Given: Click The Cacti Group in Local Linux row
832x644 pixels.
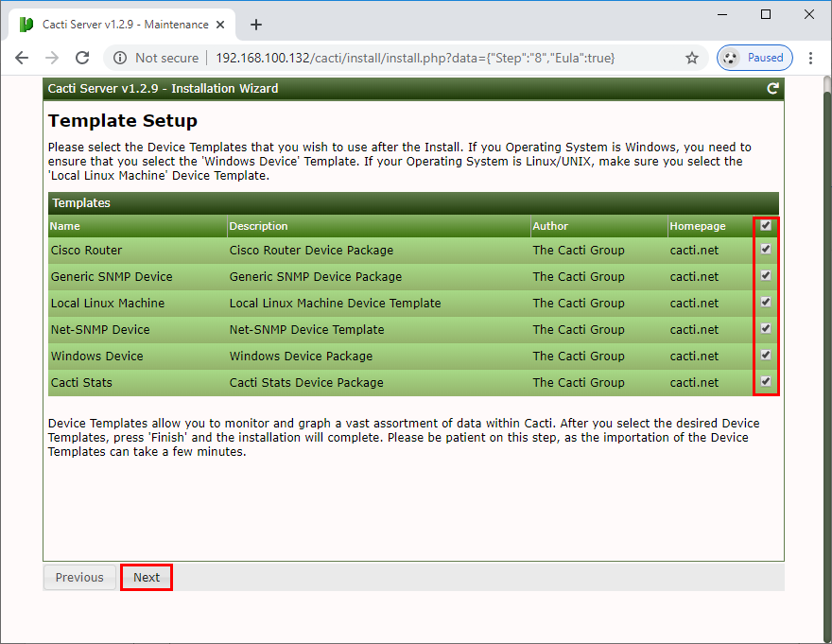Looking at the screenshot, I should pos(579,304).
